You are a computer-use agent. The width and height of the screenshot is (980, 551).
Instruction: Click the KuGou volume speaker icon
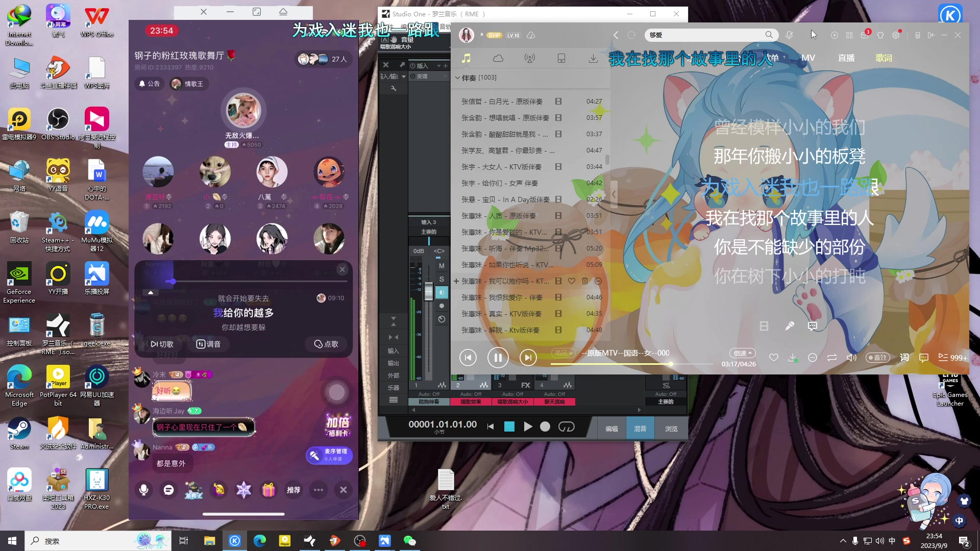[x=851, y=358]
